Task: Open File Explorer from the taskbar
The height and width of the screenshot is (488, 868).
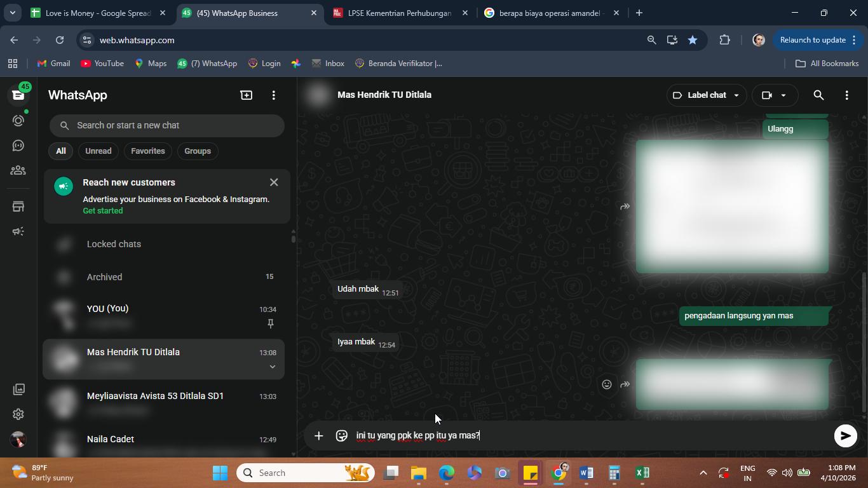Action: [x=419, y=473]
